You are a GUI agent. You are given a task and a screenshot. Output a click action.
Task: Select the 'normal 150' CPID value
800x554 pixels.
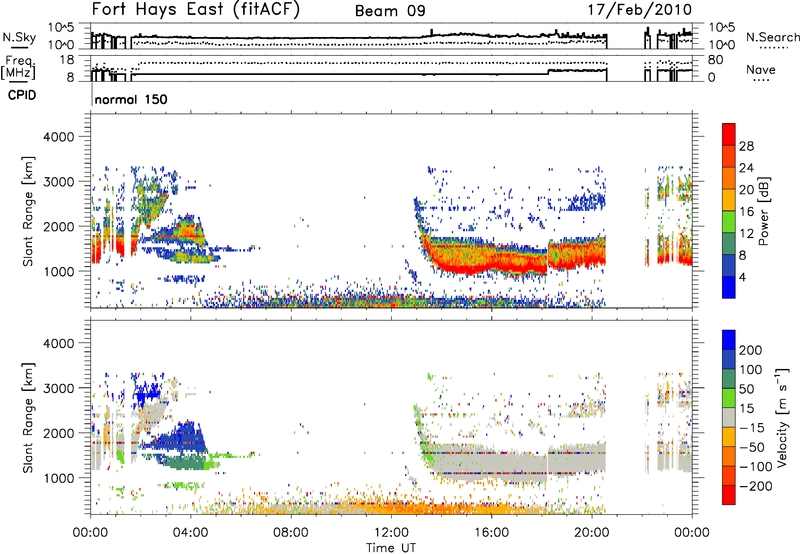(131, 99)
